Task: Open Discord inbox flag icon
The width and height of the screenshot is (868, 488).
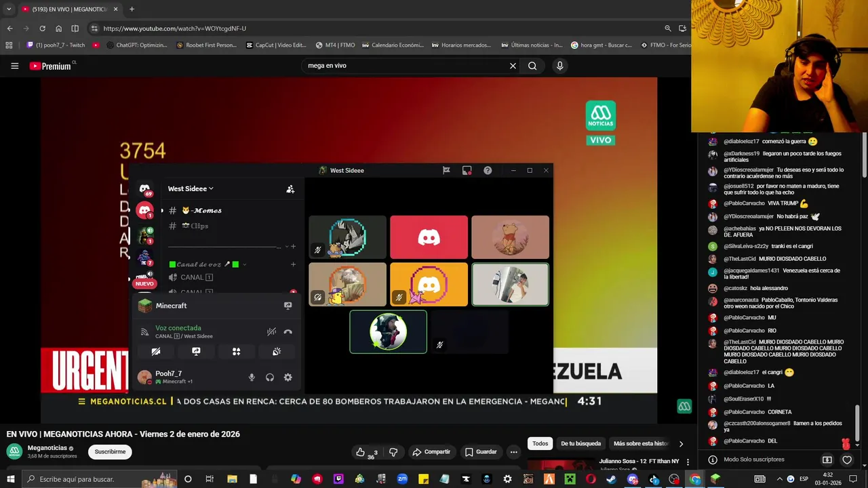Action: pos(446,170)
